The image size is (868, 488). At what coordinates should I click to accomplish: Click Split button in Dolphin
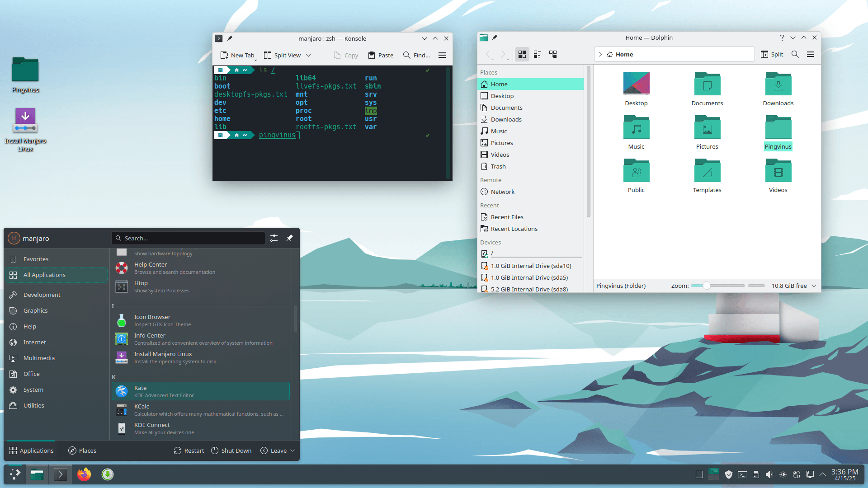pos(772,54)
